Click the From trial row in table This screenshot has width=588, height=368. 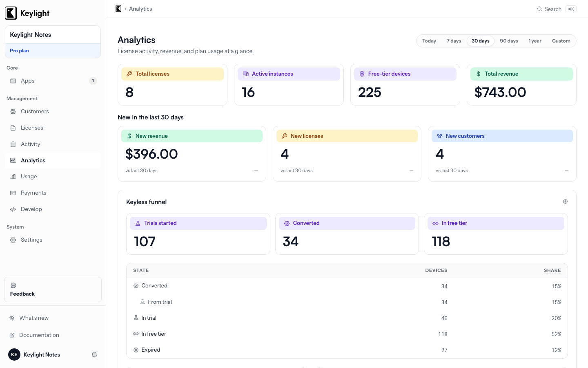pyautogui.click(x=347, y=302)
